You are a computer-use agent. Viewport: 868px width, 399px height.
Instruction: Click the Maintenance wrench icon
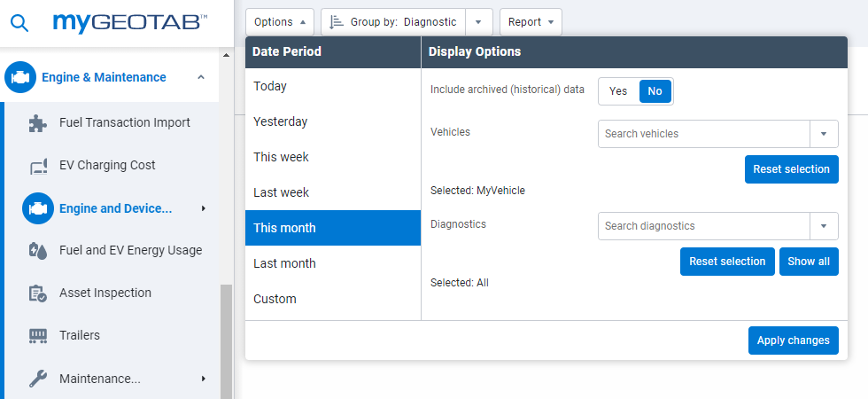coord(37,379)
